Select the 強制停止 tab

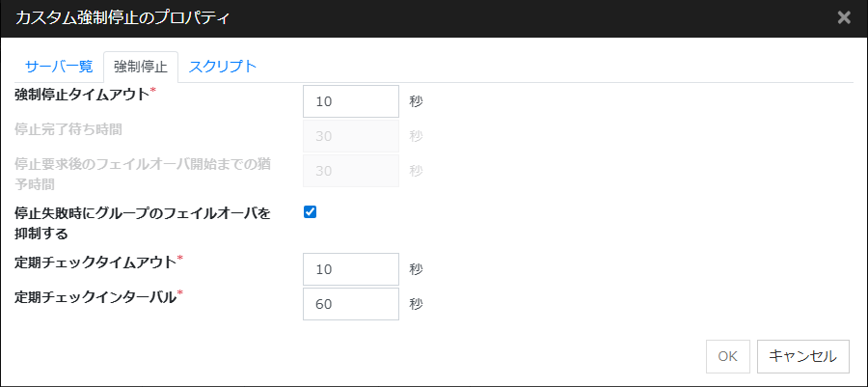pos(141,67)
